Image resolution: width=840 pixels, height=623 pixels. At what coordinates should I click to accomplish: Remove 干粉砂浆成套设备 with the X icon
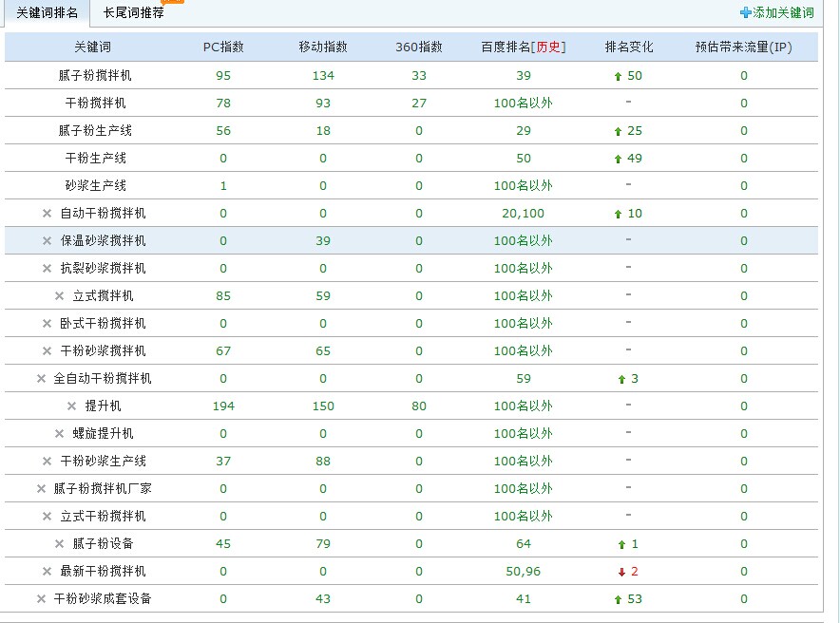41,599
